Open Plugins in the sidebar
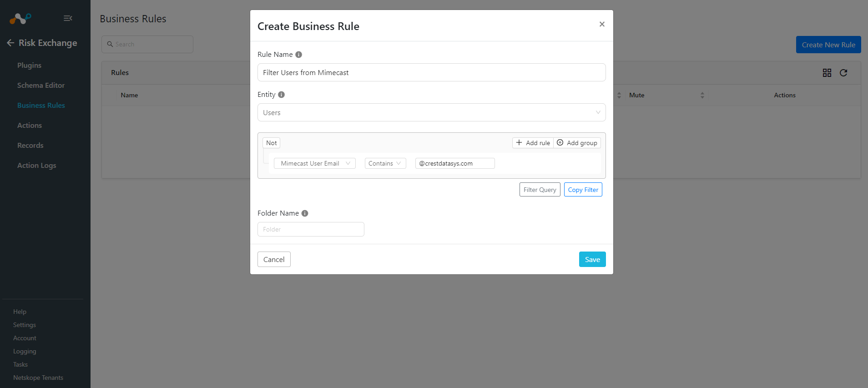Image resolution: width=868 pixels, height=388 pixels. pyautogui.click(x=29, y=66)
